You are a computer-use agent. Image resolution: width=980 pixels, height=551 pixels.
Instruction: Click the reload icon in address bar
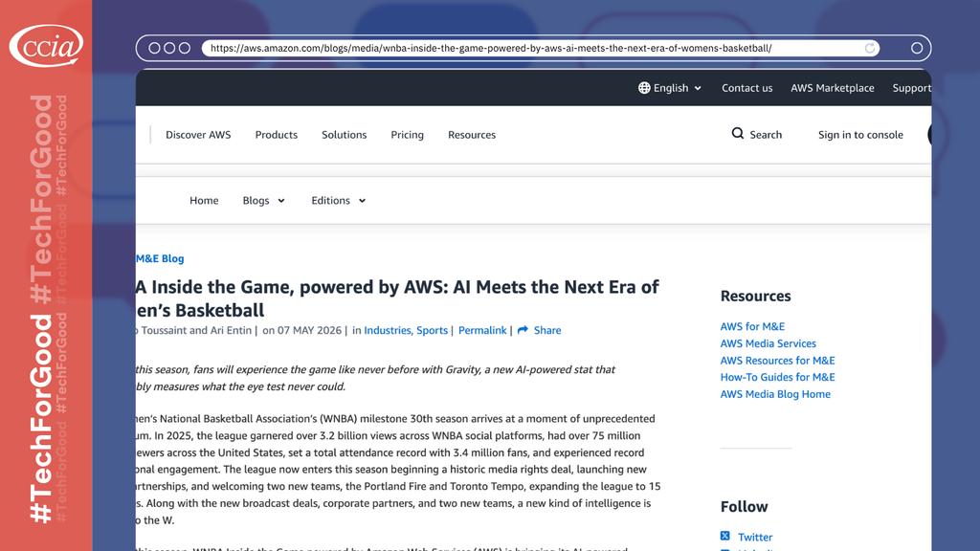[x=869, y=48]
